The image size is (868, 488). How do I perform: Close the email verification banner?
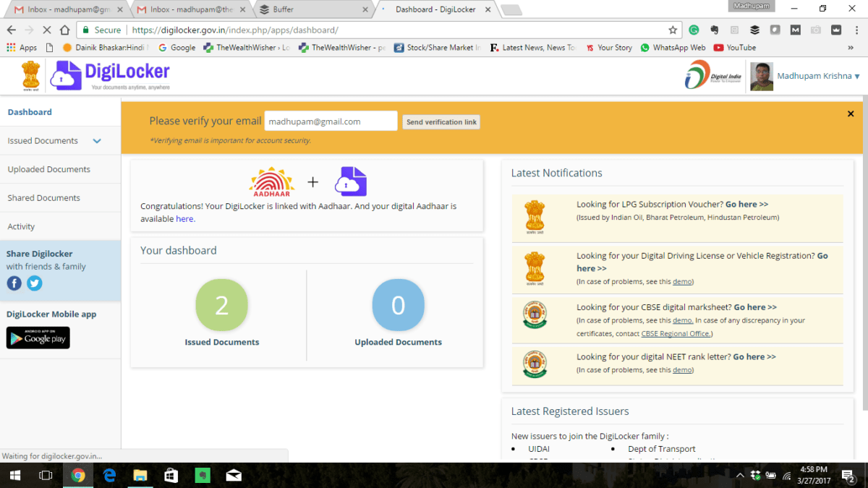tap(851, 114)
